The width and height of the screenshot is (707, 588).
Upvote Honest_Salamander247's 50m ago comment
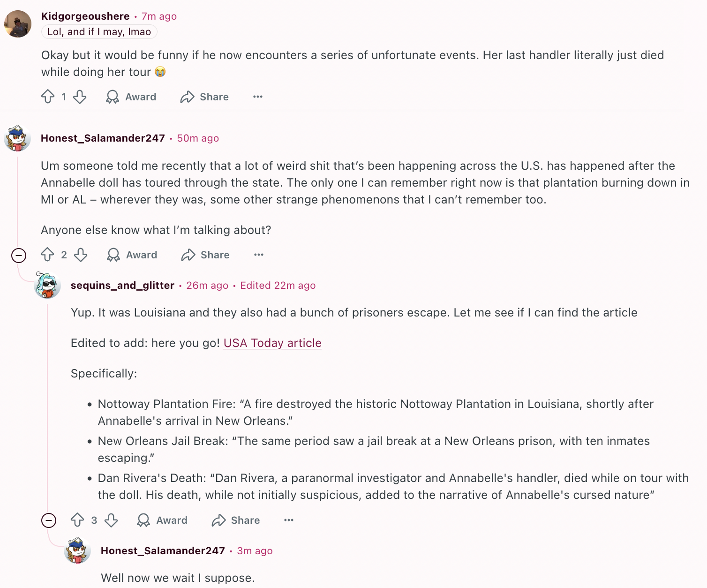pos(47,255)
